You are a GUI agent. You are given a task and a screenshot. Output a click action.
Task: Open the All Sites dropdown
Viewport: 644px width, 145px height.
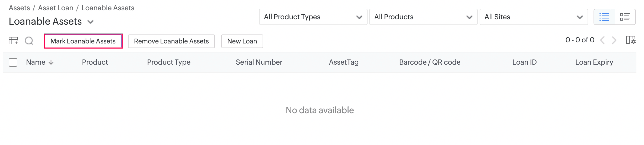click(x=534, y=17)
